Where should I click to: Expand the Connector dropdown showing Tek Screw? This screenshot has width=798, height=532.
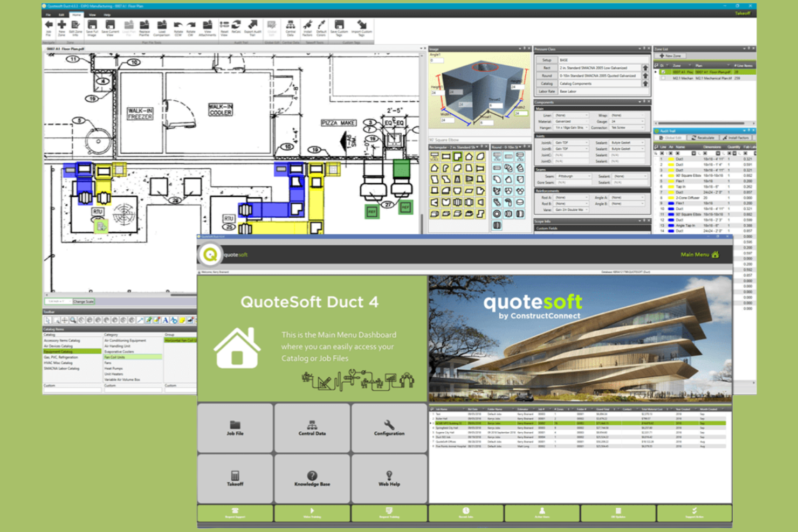point(642,128)
